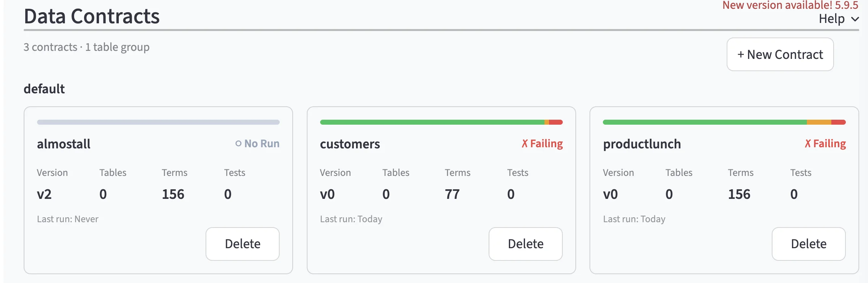Click the productlunch orange bar segment
Viewport: 868px width, 283px height.
[x=819, y=122]
